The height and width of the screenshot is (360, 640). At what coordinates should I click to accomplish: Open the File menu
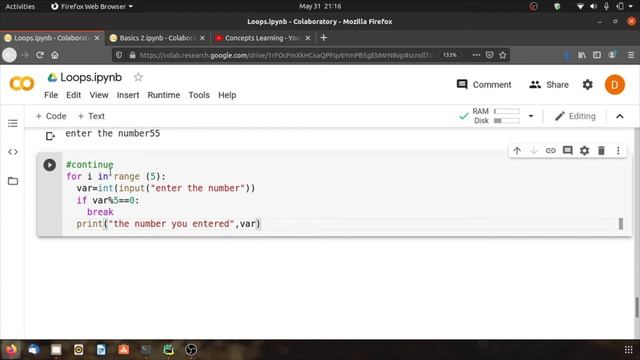tap(51, 95)
